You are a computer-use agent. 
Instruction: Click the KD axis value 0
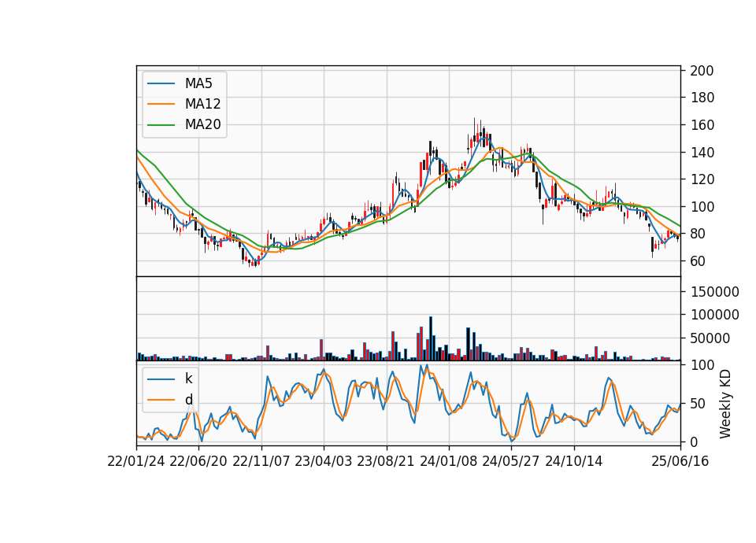click(694, 441)
